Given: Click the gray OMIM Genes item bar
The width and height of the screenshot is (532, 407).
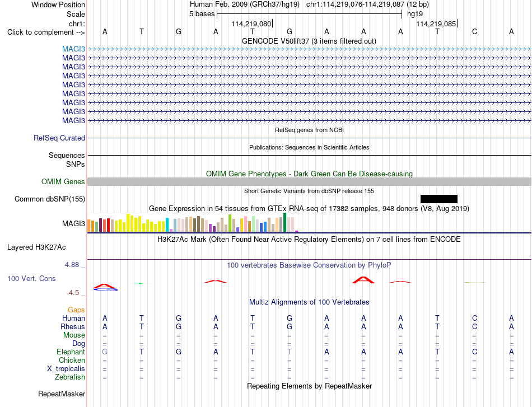Looking at the screenshot, I should tap(309, 182).
